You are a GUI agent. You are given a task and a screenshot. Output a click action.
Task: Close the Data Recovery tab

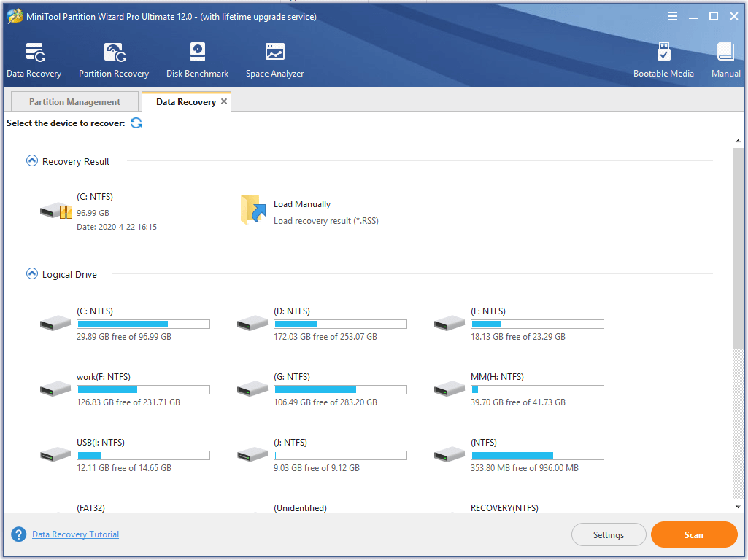tap(224, 101)
